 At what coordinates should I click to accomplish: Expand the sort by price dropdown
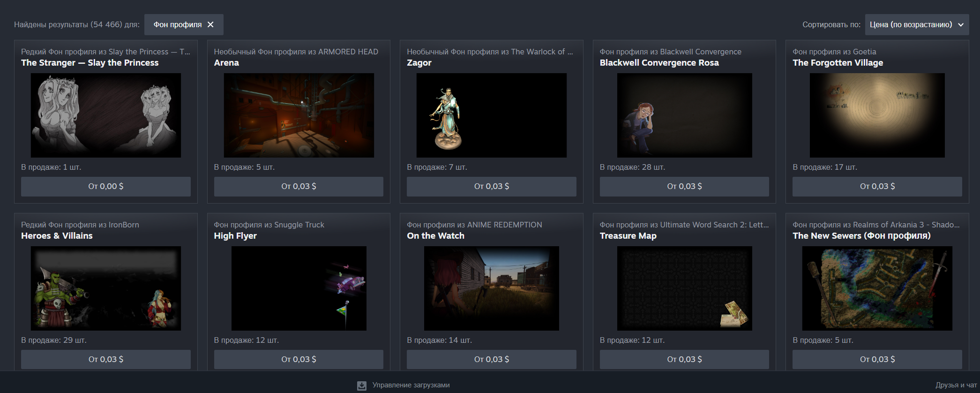[x=917, y=24]
